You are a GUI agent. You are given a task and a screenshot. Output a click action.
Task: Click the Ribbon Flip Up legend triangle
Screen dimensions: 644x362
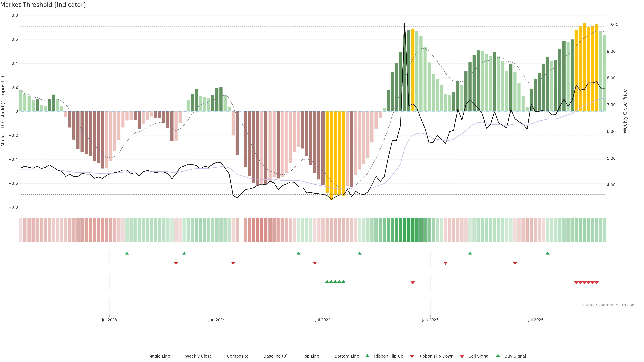(367, 356)
